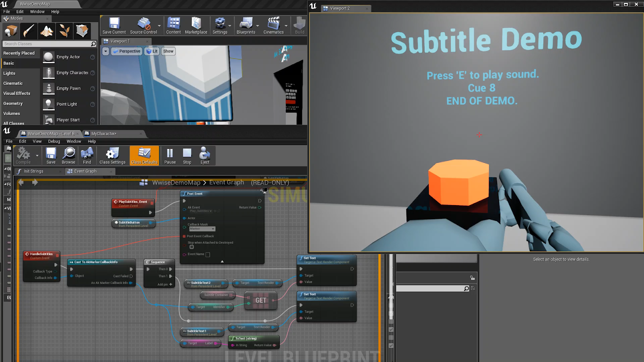
Task: Select the Paint mode brush icon
Action: [x=29, y=31]
